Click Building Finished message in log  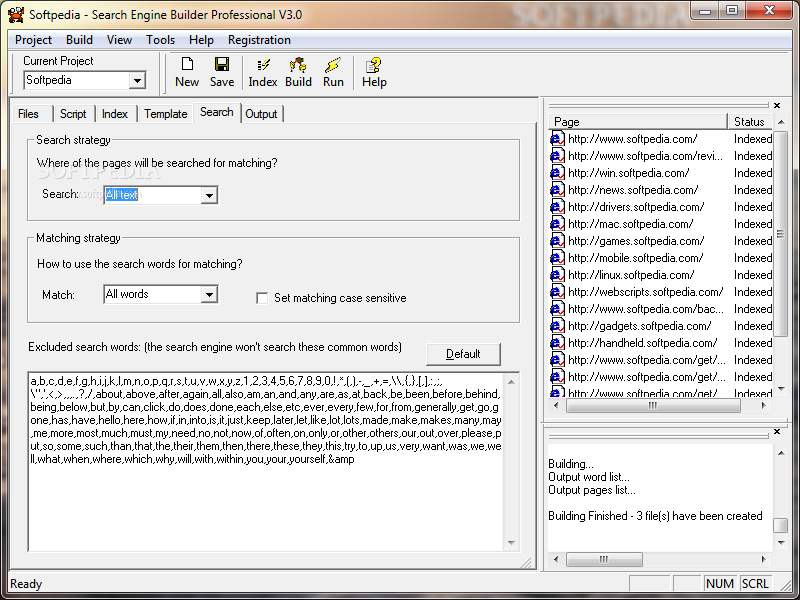point(655,516)
